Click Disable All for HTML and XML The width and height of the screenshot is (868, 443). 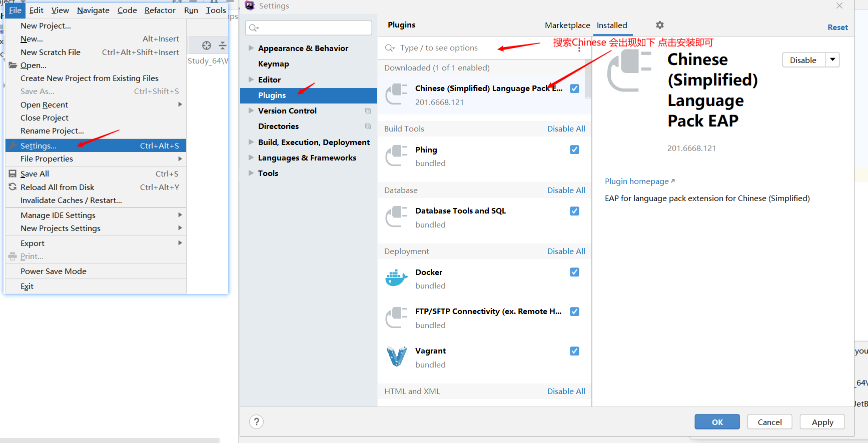(x=566, y=391)
